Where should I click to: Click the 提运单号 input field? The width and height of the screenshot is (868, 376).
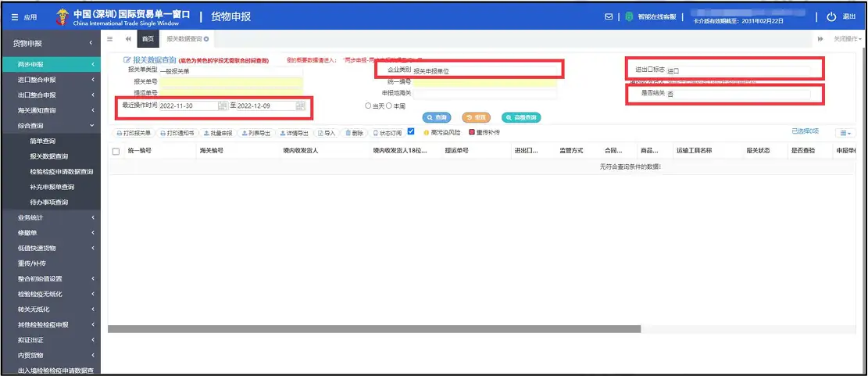tap(230, 92)
